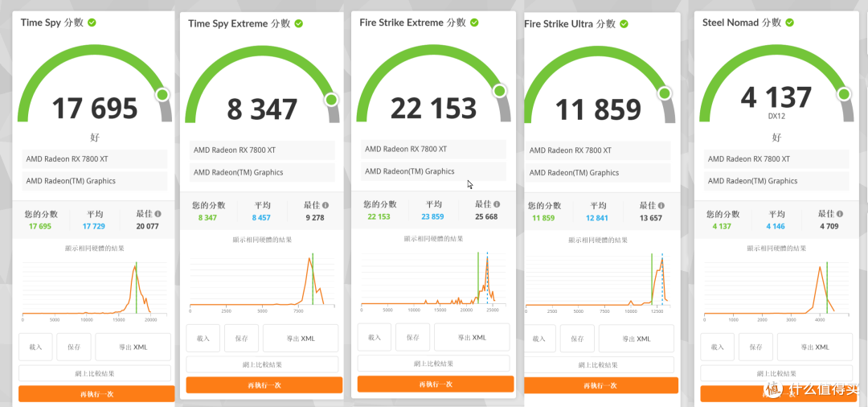Click best score 25 668
The height and width of the screenshot is (407, 868).
click(x=486, y=216)
